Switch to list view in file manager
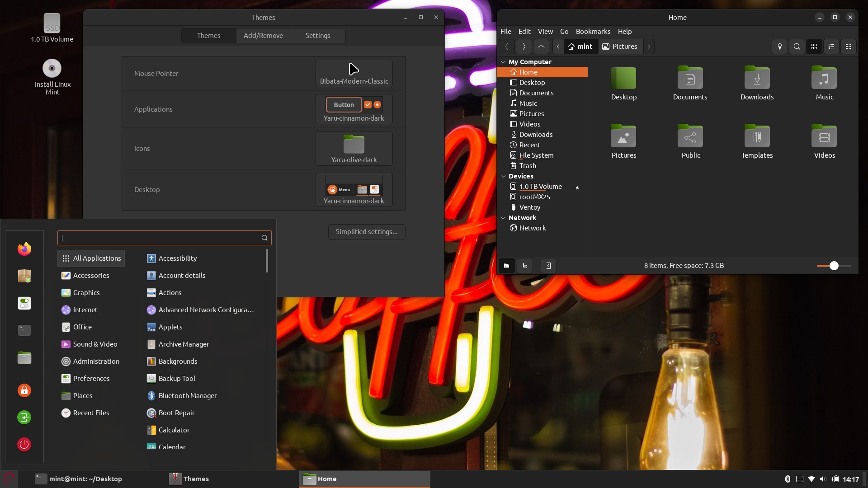The image size is (868, 488). [x=831, y=47]
